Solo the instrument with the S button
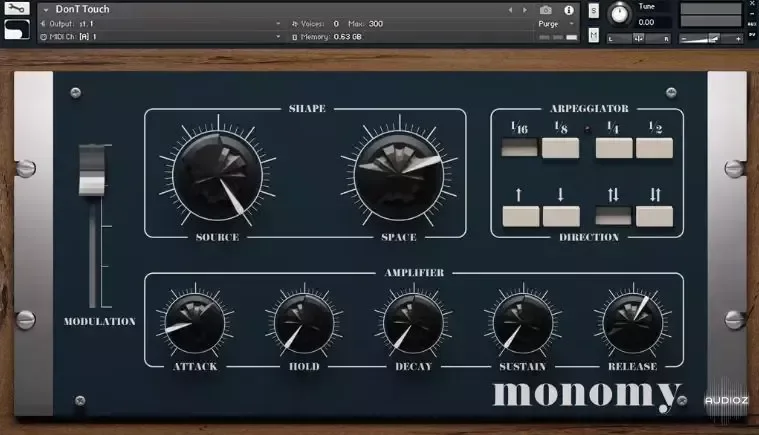759x435 pixels. (593, 11)
